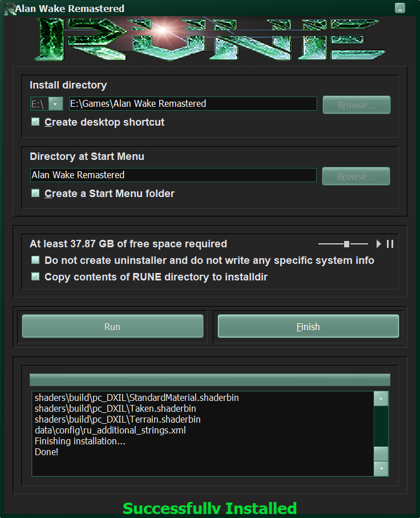Toggle Create desktop shortcut checkbox
The width and height of the screenshot is (420, 518).
tap(35, 122)
